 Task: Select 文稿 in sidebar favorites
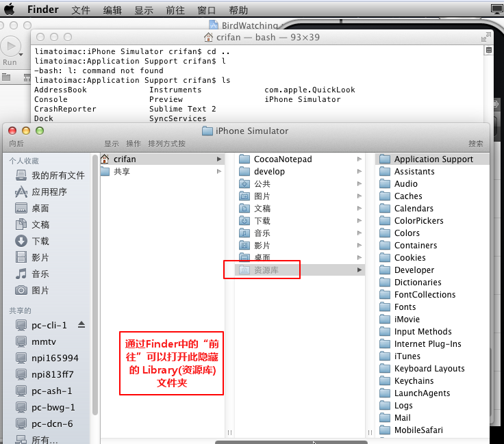pos(32,224)
